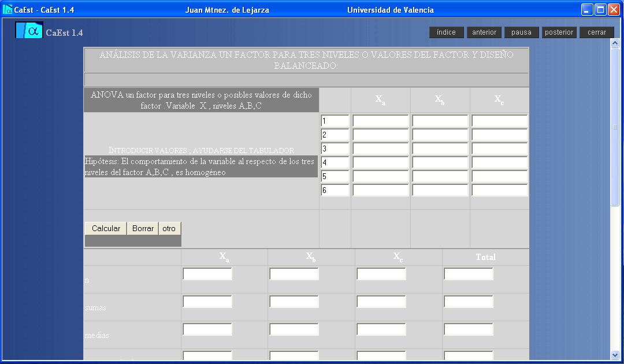The width and height of the screenshot is (624, 364).
Task: Focus the Xa input field in row 2
Action: (380, 135)
